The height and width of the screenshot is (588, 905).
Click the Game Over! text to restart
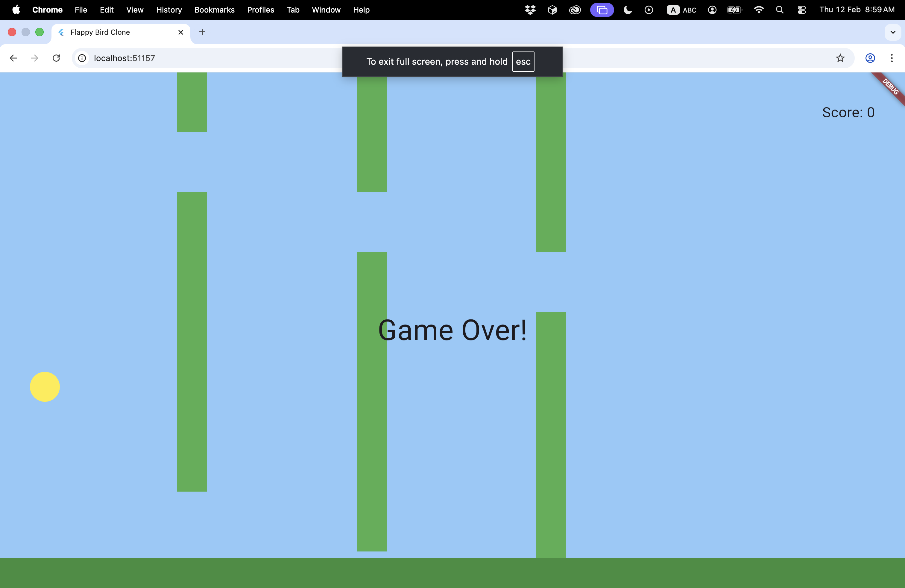click(452, 330)
